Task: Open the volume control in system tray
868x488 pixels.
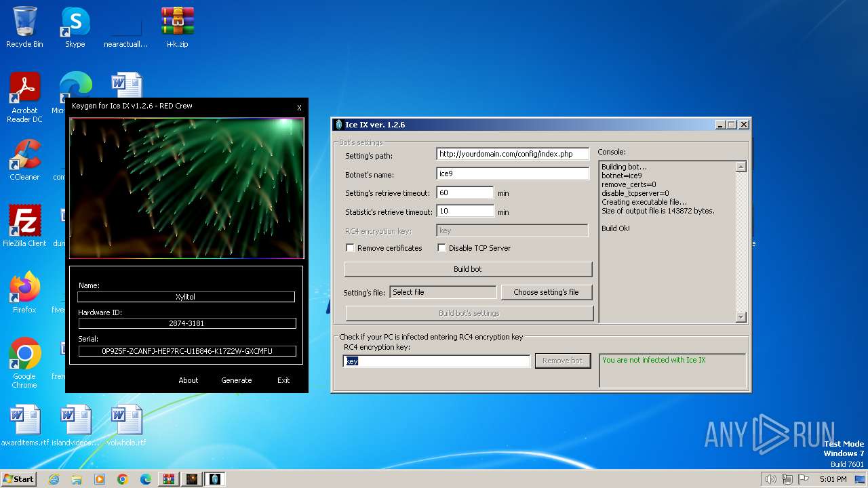Action: point(770,479)
